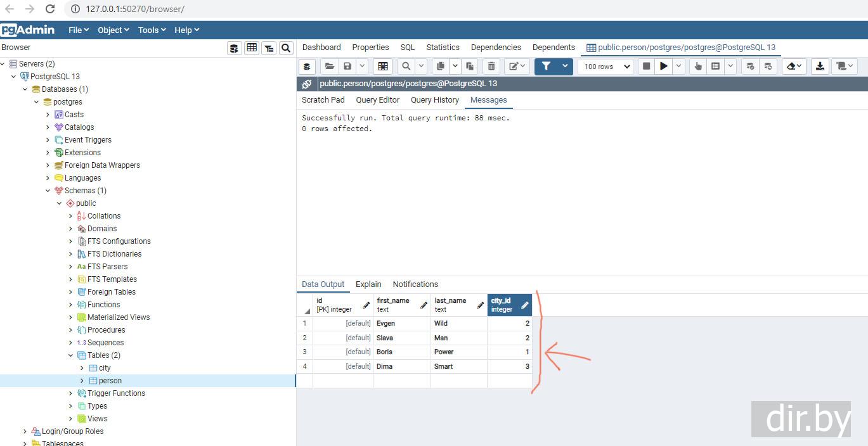This screenshot has width=868, height=446.
Task: Switch to the Explain tab
Action: tap(368, 284)
